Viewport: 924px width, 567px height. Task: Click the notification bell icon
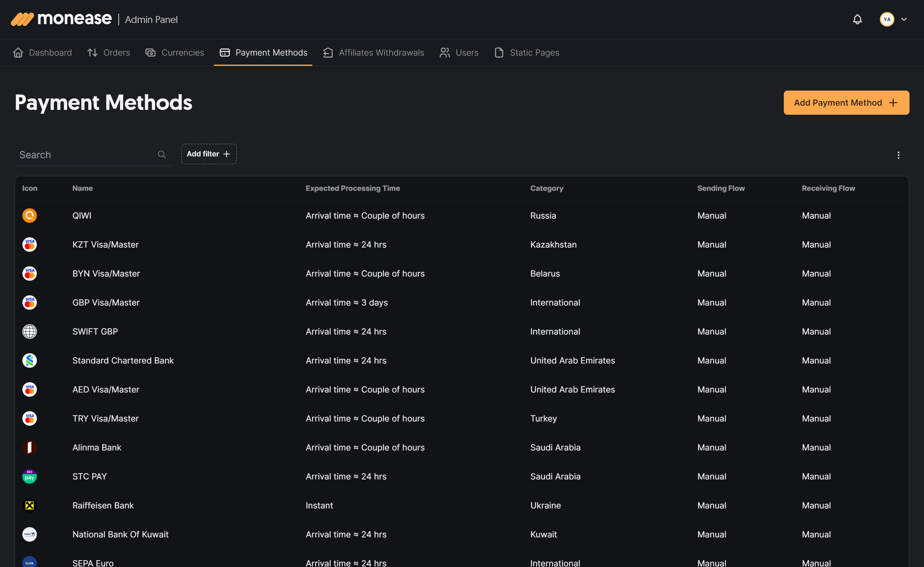point(857,19)
